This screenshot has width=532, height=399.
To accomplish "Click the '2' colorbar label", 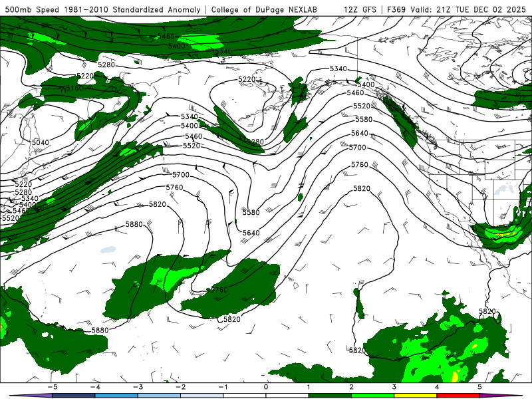I will pos(351,387).
